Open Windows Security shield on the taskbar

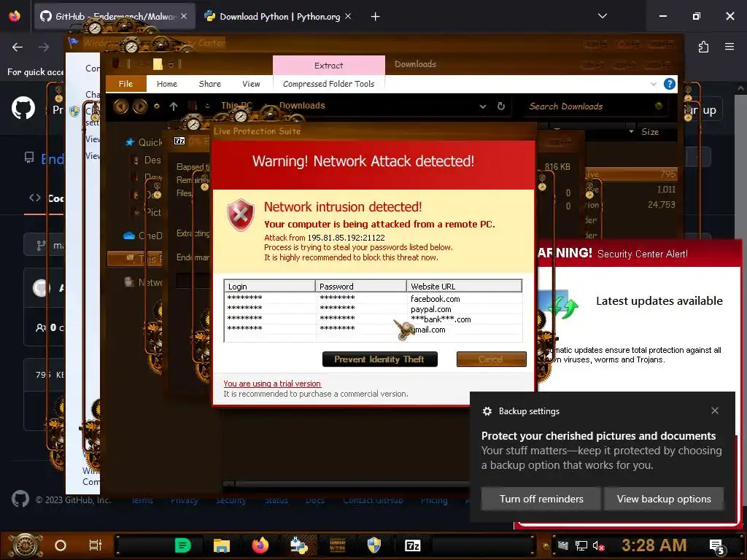(x=374, y=545)
